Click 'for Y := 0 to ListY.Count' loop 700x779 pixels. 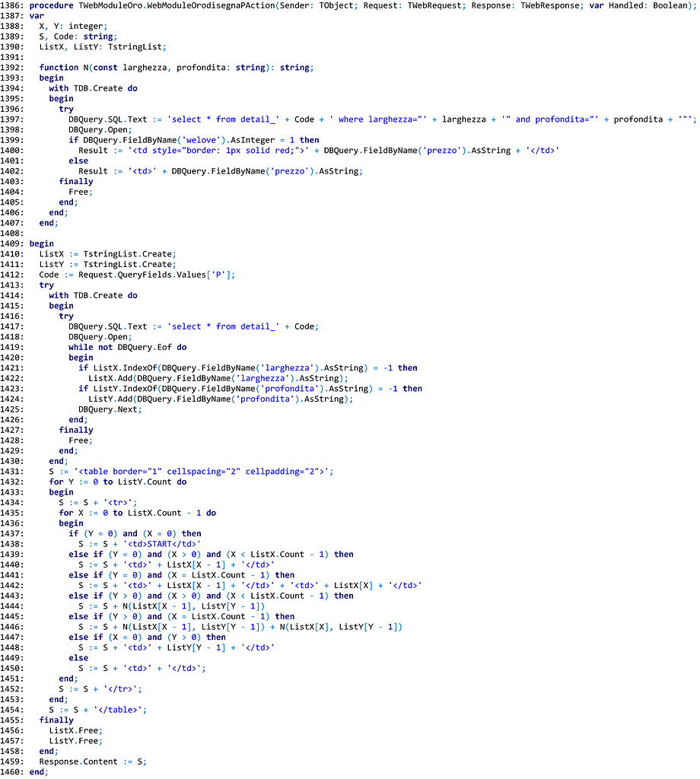pyautogui.click(x=117, y=482)
